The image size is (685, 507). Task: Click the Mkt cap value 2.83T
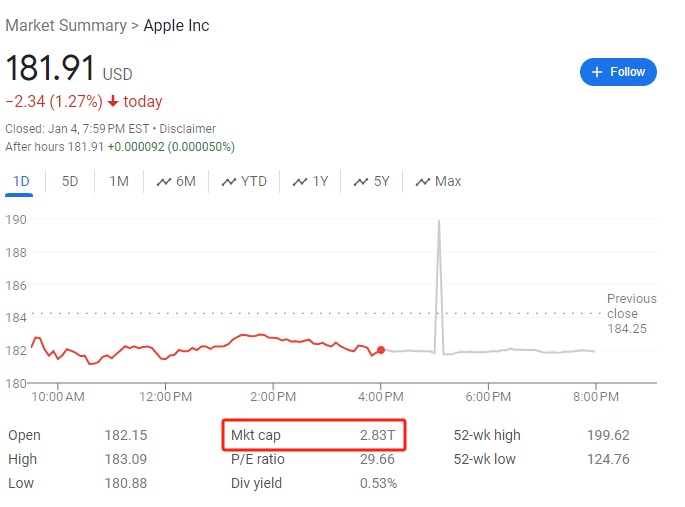pyautogui.click(x=378, y=435)
